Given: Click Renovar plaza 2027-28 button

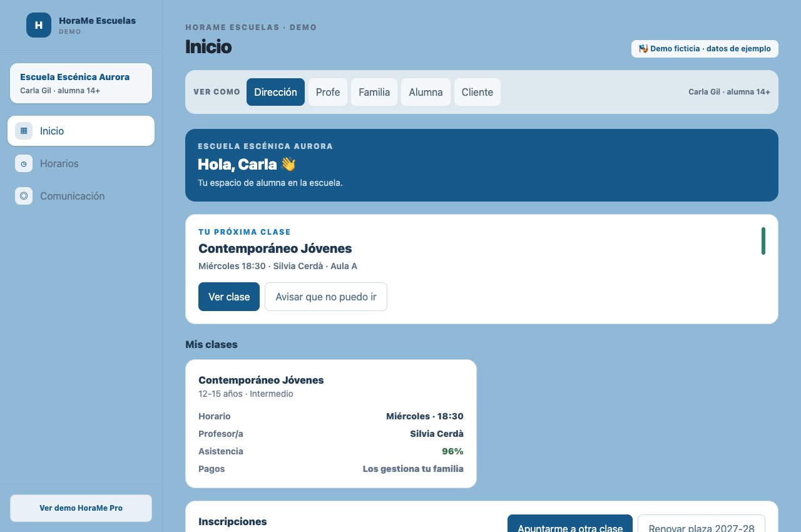Looking at the screenshot, I should [702, 523].
